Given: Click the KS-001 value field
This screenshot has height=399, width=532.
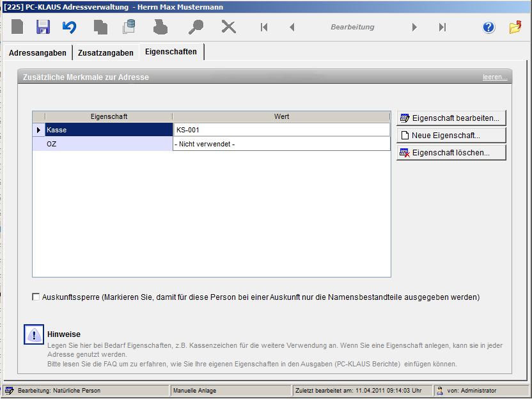Looking at the screenshot, I should [x=281, y=130].
